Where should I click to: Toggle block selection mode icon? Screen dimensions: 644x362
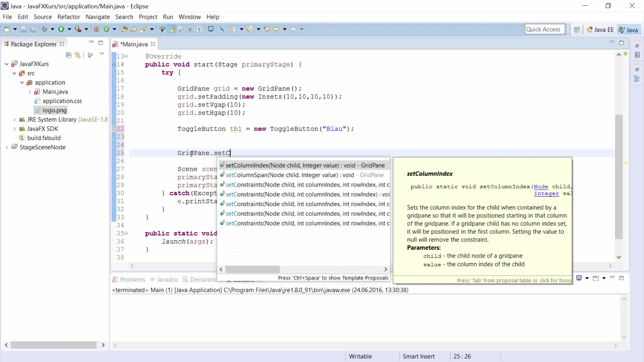[190, 29]
